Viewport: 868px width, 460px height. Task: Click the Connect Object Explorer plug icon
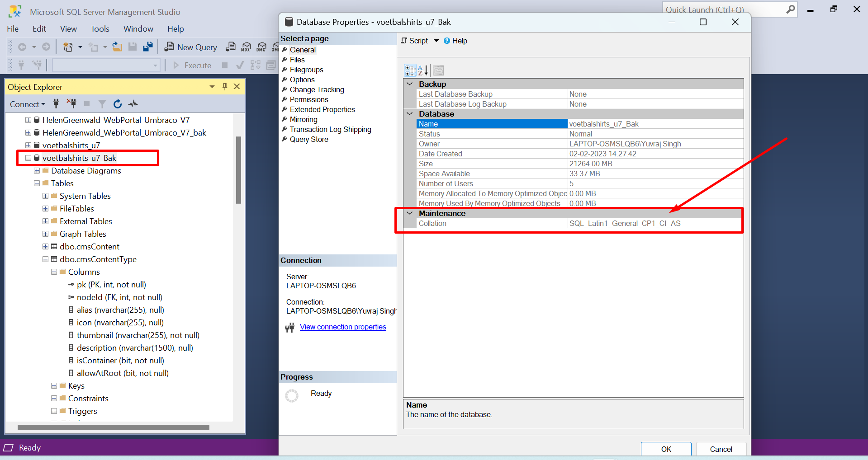point(56,104)
